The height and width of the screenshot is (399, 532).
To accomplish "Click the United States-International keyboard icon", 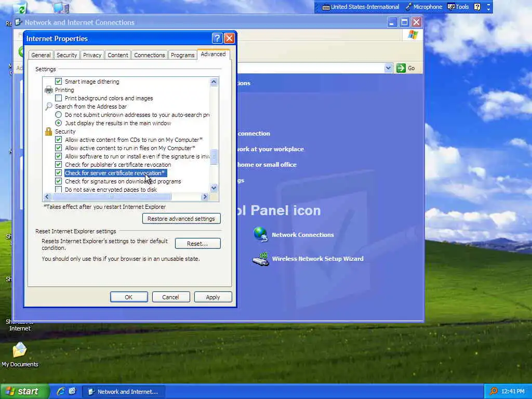I will [326, 7].
